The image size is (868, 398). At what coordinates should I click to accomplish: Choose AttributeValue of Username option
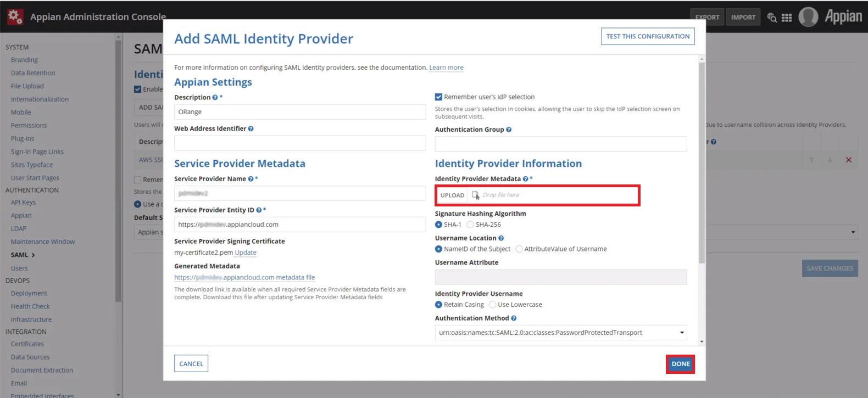click(519, 249)
